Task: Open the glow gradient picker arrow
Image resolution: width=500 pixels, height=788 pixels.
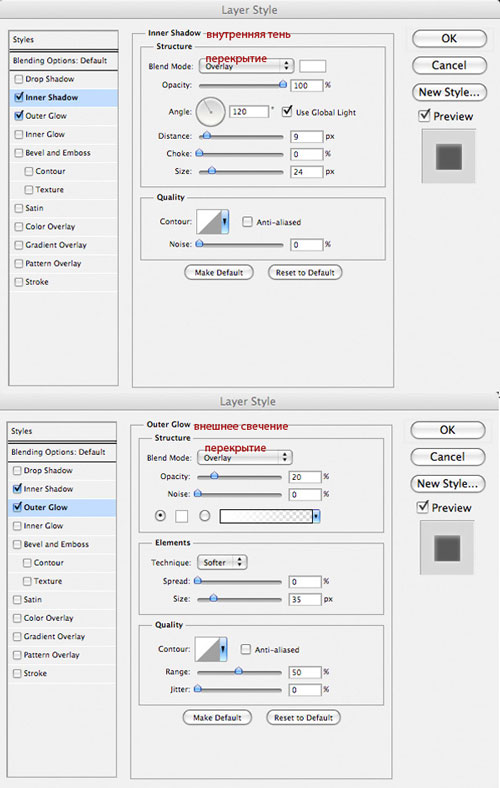Action: pyautogui.click(x=316, y=516)
